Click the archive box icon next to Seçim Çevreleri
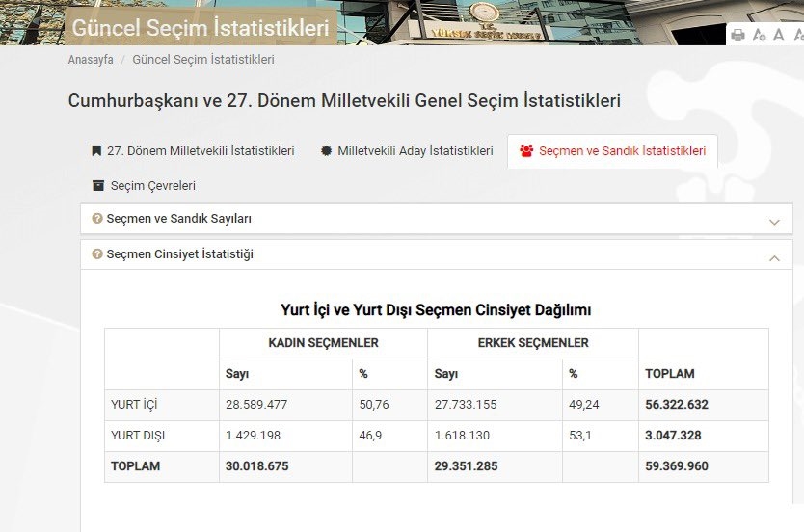 tap(98, 185)
